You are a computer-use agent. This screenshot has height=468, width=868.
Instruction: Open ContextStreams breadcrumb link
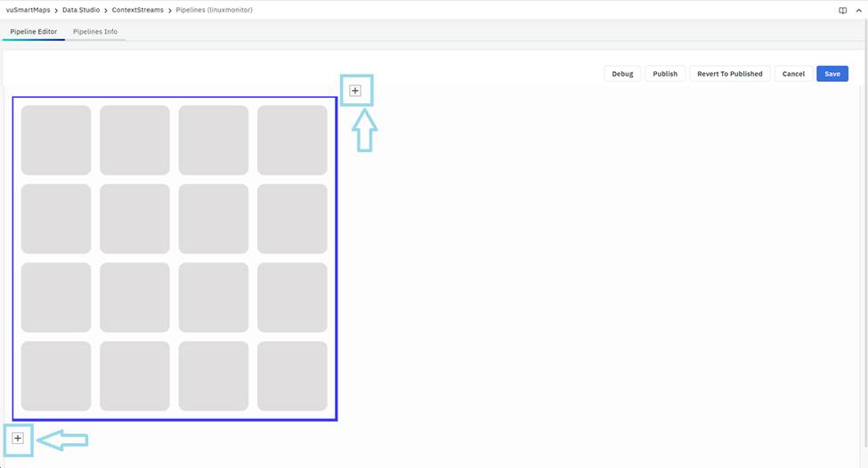(x=137, y=10)
